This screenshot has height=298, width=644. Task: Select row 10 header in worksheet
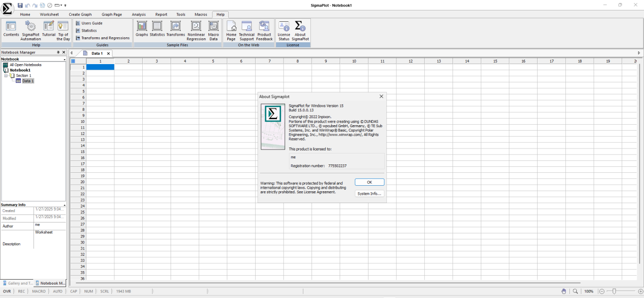[x=78, y=122]
